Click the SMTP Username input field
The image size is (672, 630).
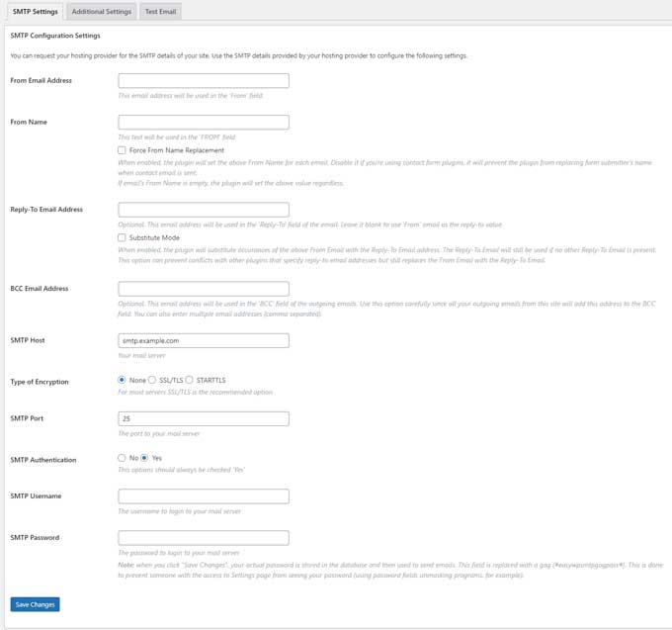coord(204,496)
